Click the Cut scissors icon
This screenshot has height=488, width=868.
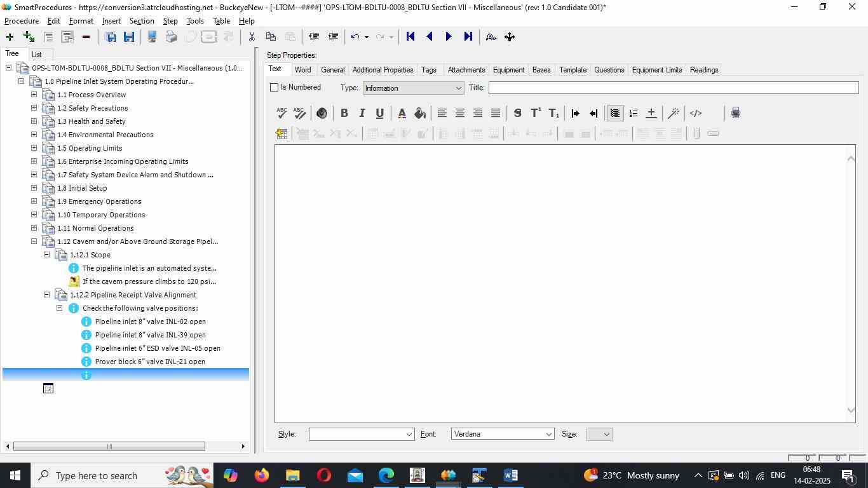click(x=252, y=37)
